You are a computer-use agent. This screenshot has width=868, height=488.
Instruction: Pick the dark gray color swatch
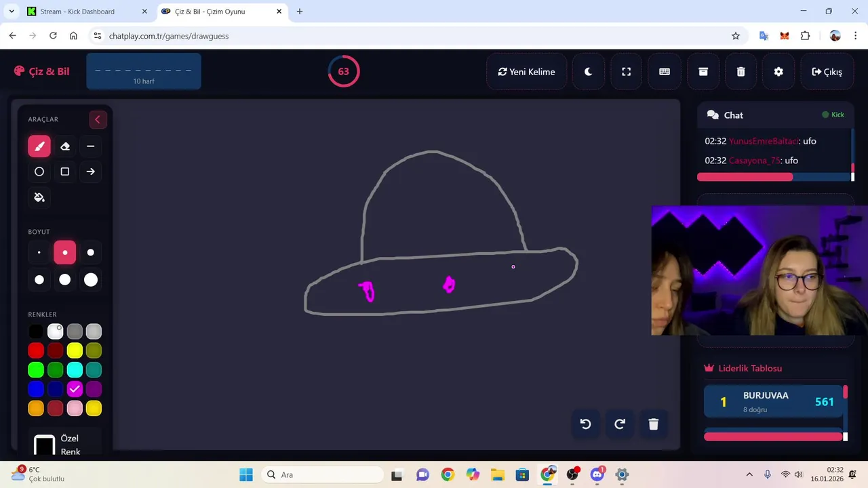tap(75, 331)
